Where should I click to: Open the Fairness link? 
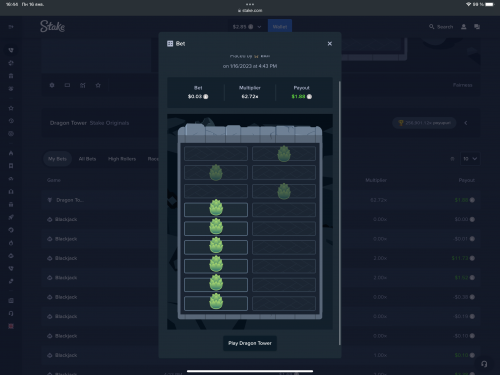(x=462, y=85)
